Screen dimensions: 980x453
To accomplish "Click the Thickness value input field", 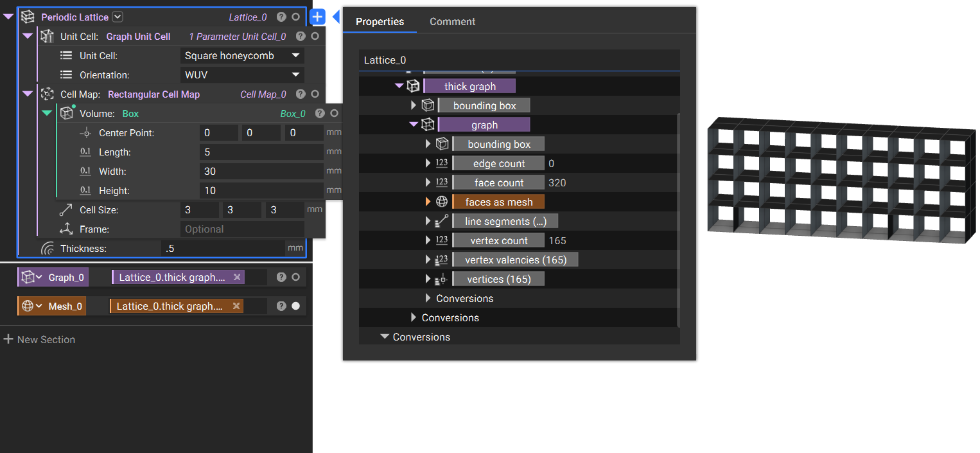I will [x=222, y=249].
